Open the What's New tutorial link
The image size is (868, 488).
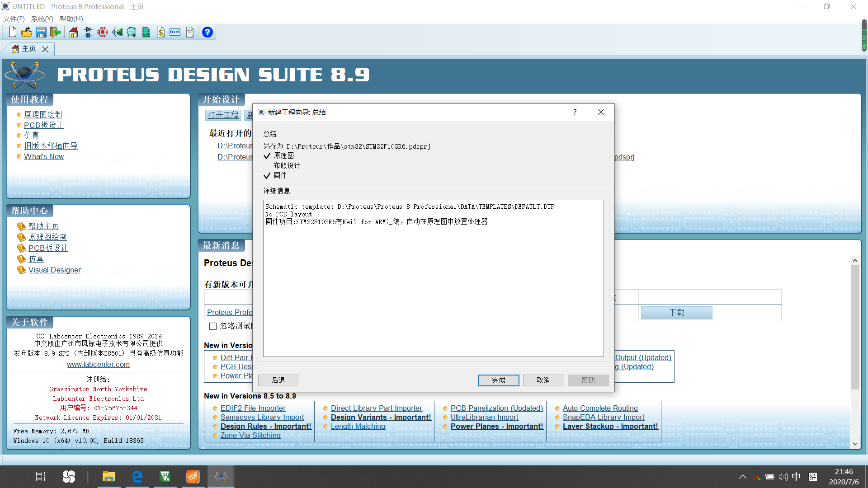pyautogui.click(x=44, y=156)
